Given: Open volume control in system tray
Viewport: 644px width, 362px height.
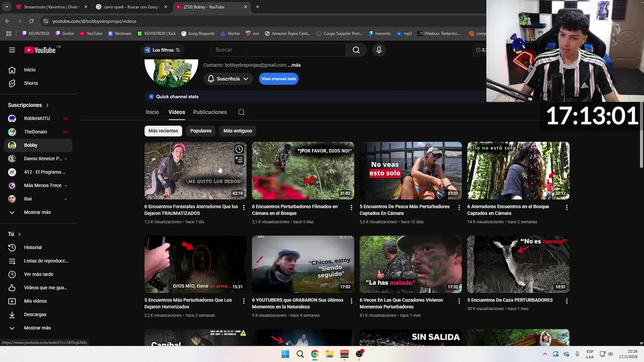Looking at the screenshot, I should click(x=610, y=354).
